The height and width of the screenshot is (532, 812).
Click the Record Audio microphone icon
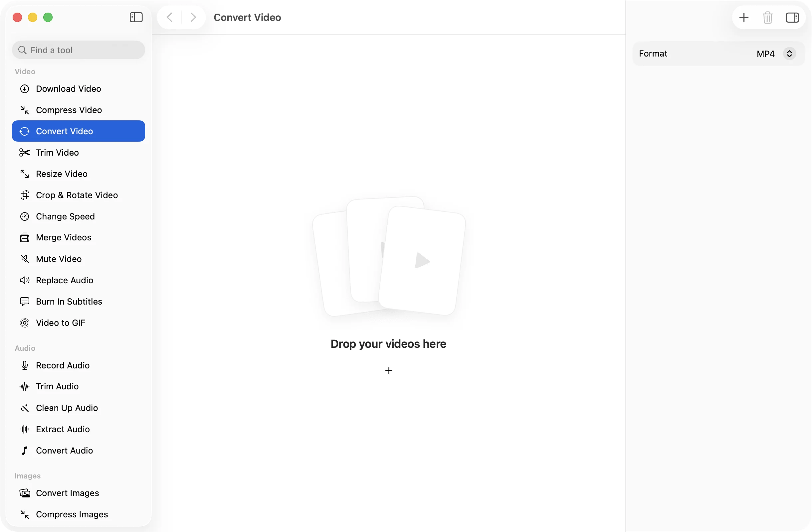[x=25, y=365]
